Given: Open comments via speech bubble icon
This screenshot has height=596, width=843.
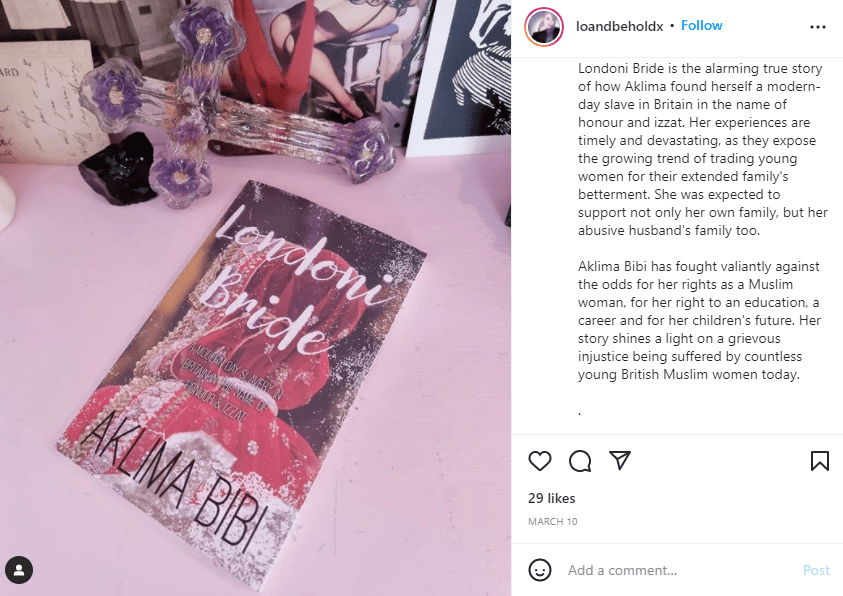Looking at the screenshot, I should point(580,461).
